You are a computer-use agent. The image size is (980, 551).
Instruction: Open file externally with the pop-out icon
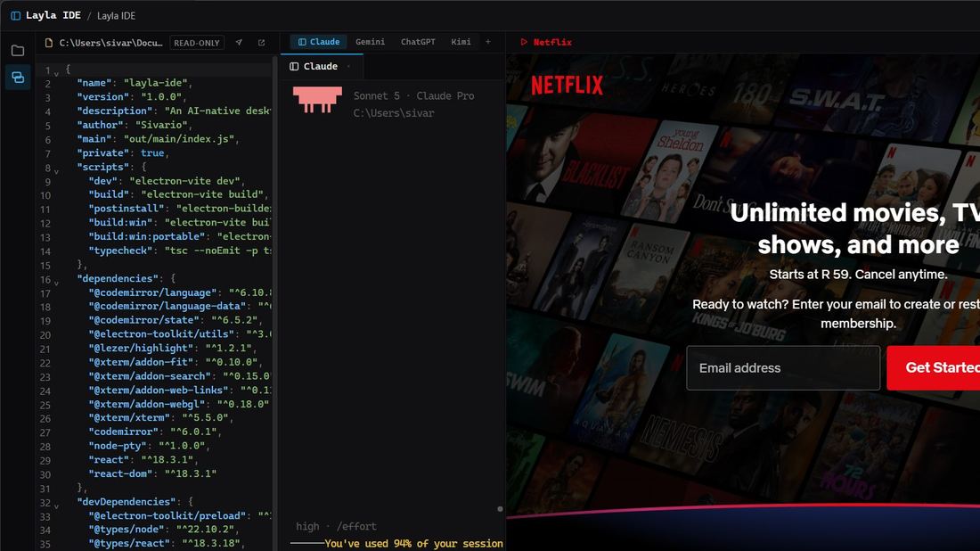tap(261, 43)
